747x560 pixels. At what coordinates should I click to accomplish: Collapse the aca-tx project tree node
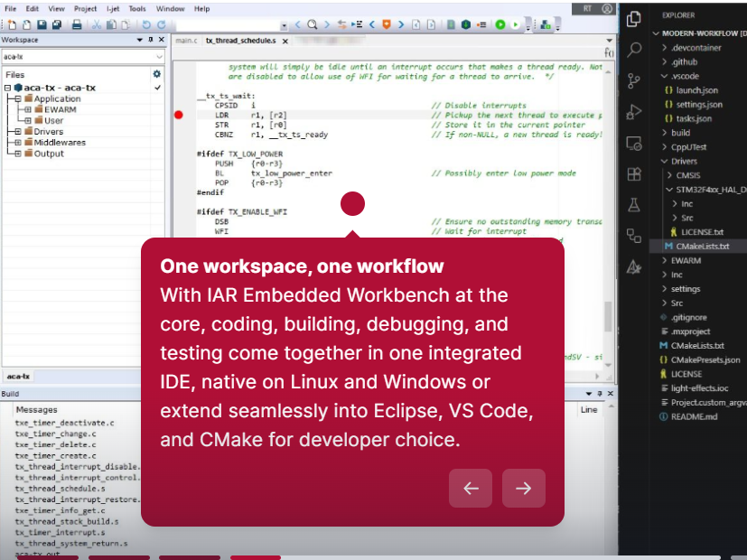tap(7, 88)
